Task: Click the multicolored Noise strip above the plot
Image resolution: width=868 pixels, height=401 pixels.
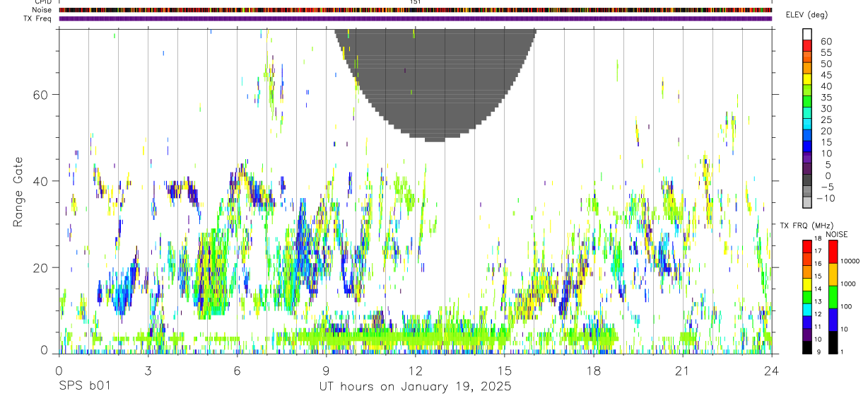Action: (415, 10)
